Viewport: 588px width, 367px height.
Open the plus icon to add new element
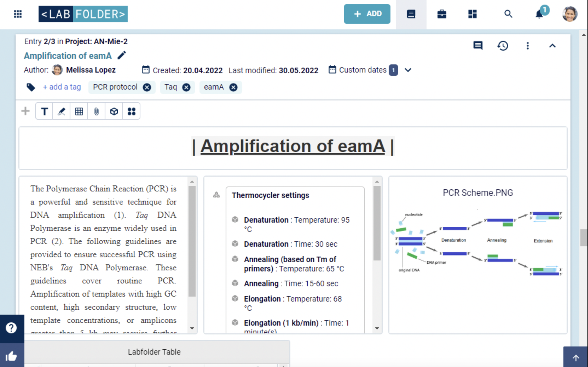click(25, 111)
